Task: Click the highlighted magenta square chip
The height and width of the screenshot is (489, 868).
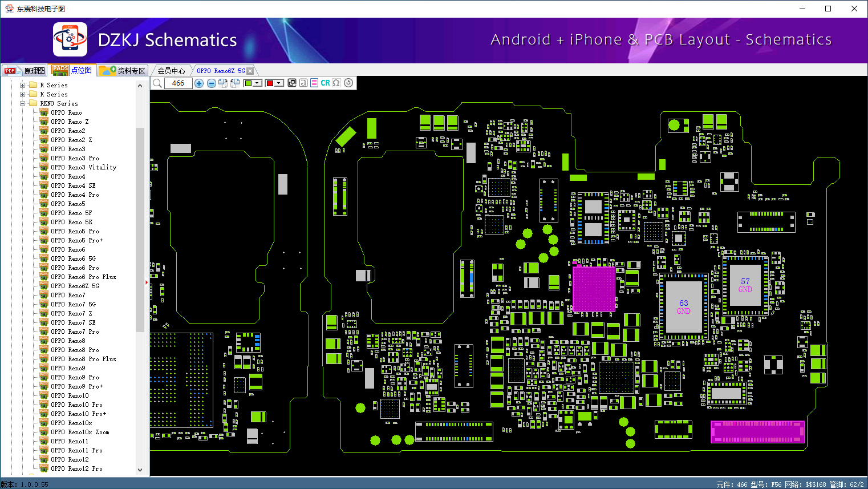Action: coord(594,289)
